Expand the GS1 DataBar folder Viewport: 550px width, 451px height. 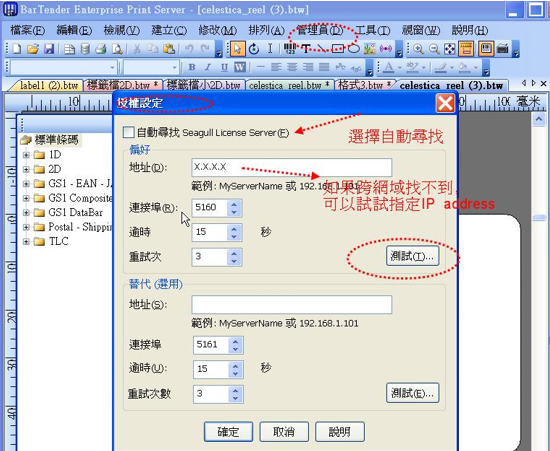click(x=26, y=213)
